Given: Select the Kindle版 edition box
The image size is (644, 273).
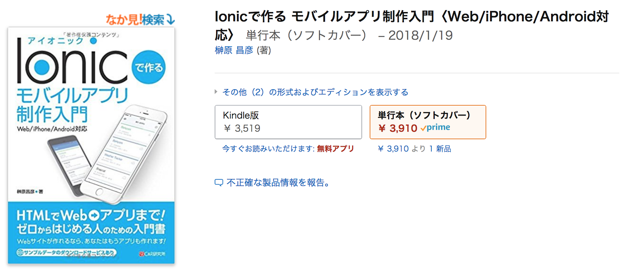Looking at the screenshot, I should [x=288, y=122].
